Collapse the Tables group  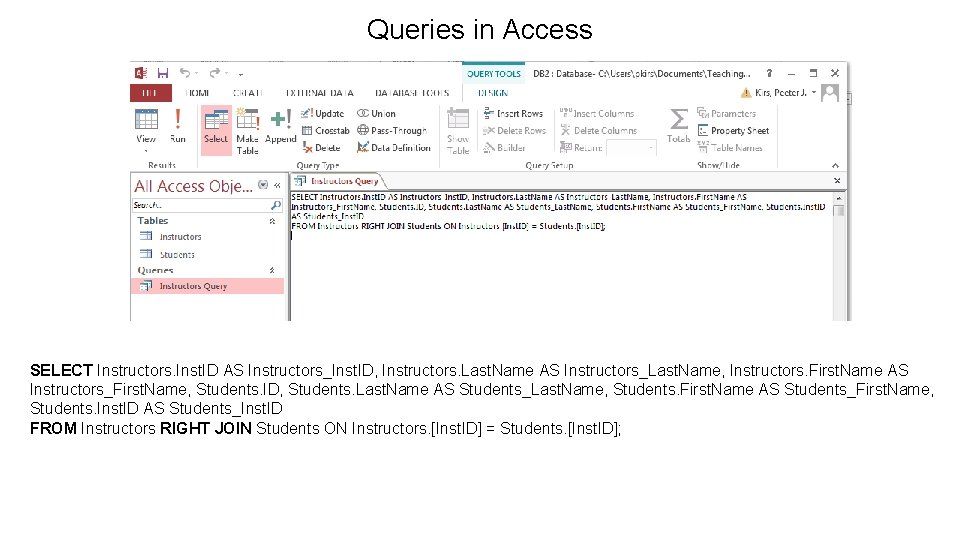tap(272, 221)
